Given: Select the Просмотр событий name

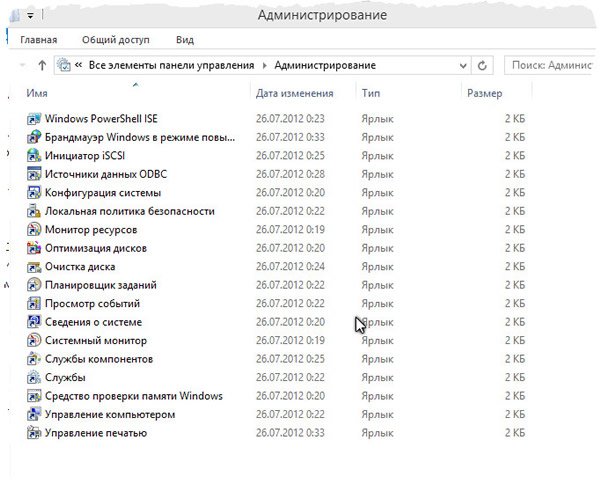Looking at the screenshot, I should 92,304.
